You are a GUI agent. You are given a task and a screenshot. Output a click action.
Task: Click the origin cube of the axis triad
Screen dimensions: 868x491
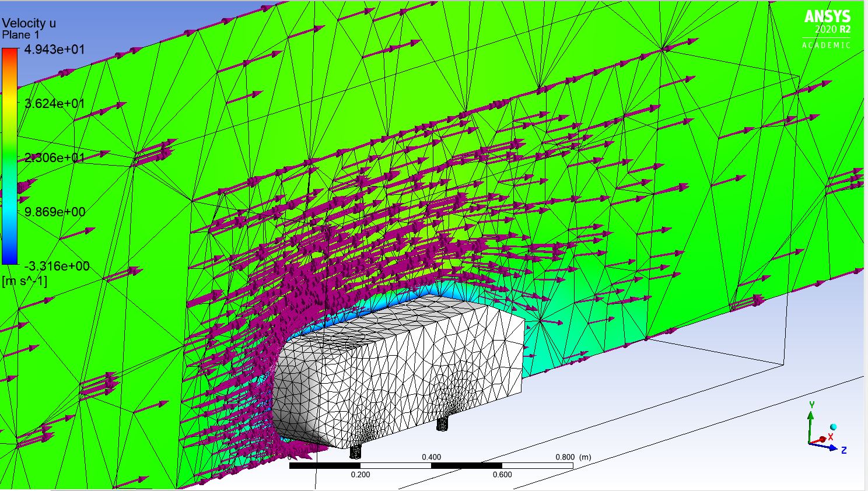coord(809,443)
